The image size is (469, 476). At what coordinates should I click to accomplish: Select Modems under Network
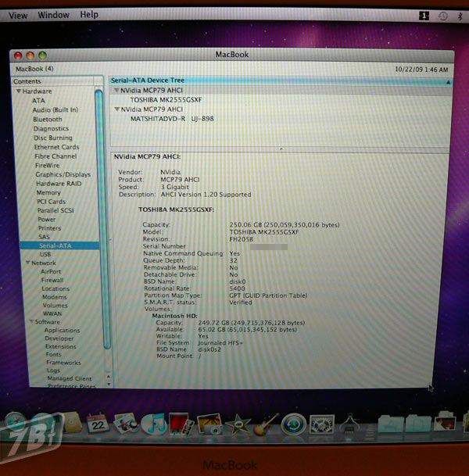coord(55,297)
